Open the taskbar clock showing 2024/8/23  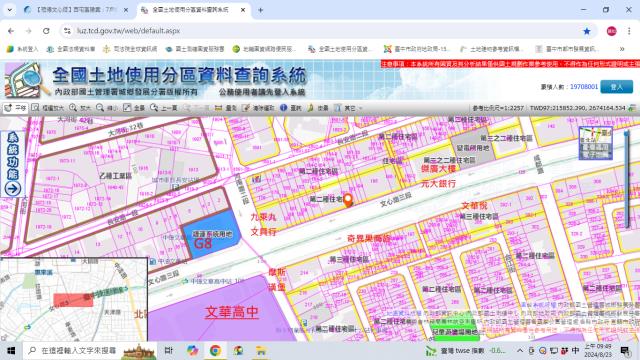point(598,351)
